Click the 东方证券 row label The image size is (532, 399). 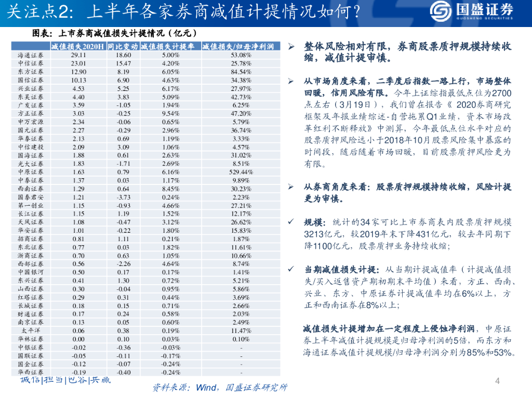tap(31, 72)
